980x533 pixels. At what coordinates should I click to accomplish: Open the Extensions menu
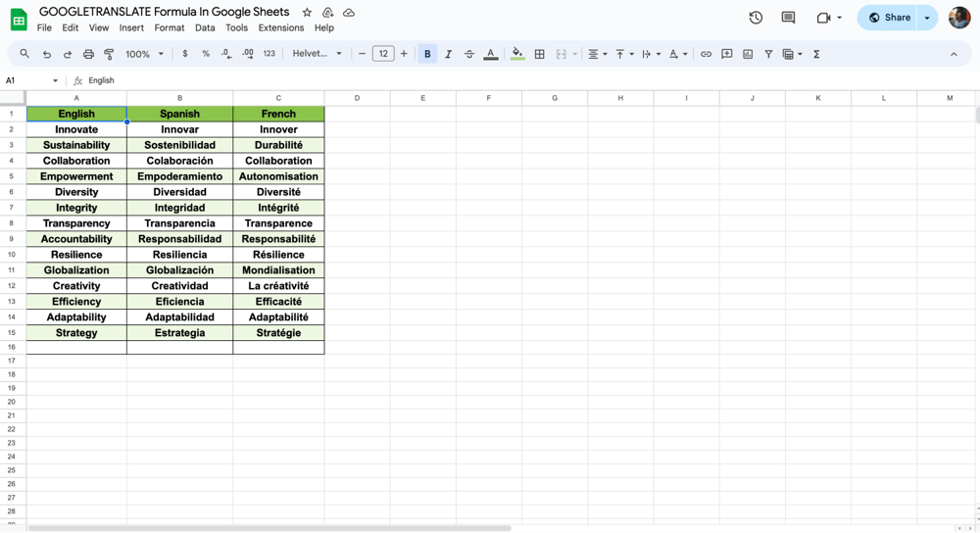coord(280,27)
